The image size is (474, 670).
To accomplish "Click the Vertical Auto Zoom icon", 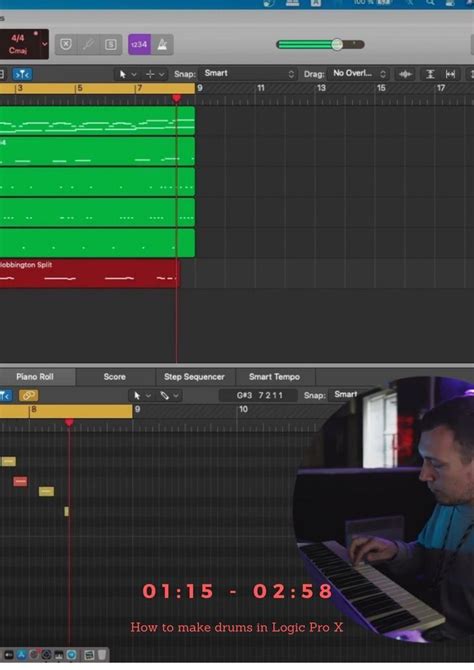I will 430,74.
